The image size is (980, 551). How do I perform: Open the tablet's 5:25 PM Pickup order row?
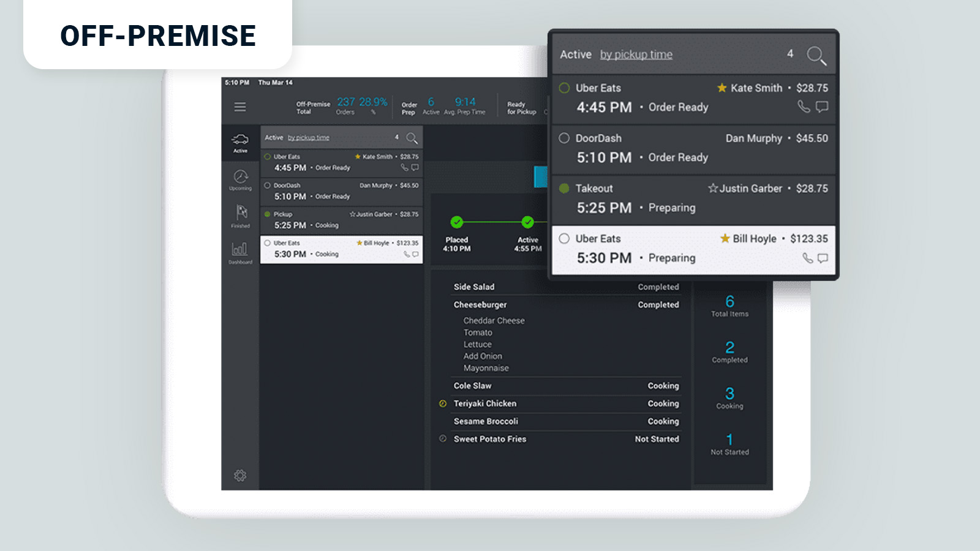tap(341, 220)
